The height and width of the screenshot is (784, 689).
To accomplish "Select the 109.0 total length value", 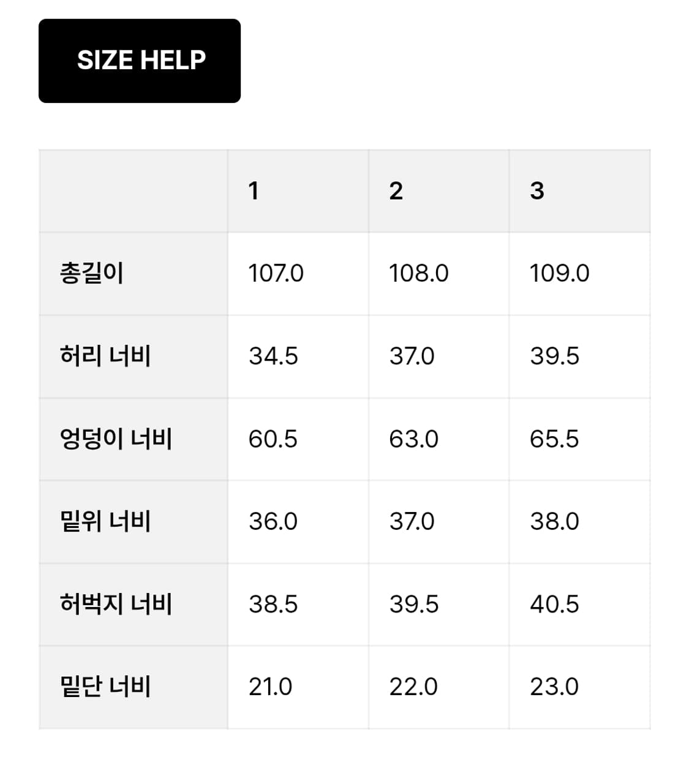I will (559, 273).
